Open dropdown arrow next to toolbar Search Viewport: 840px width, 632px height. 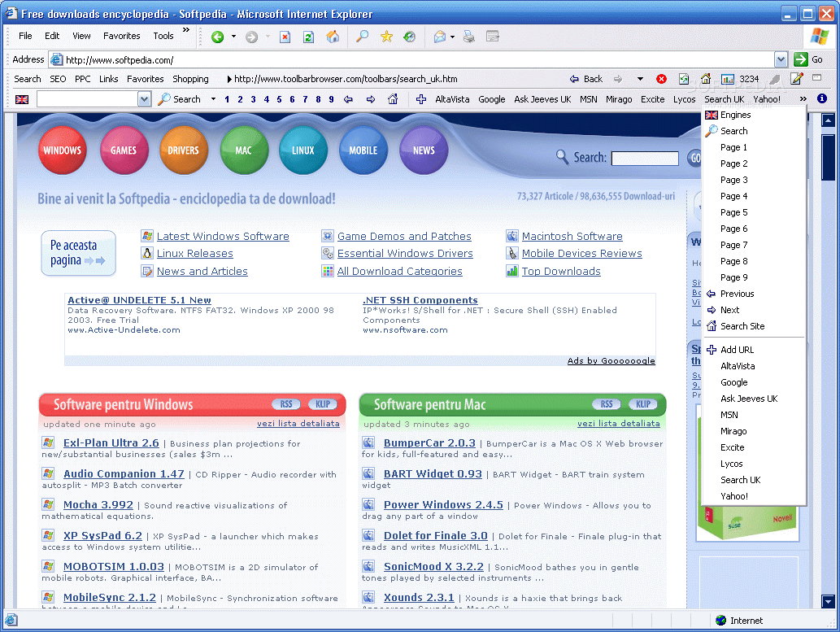pyautogui.click(x=213, y=99)
